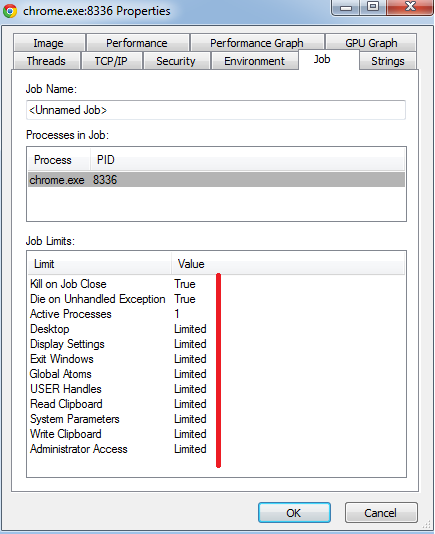Viewport: 435px width, 534px height.
Task: Dismiss dialog with Cancel button
Action: pyautogui.click(x=381, y=512)
